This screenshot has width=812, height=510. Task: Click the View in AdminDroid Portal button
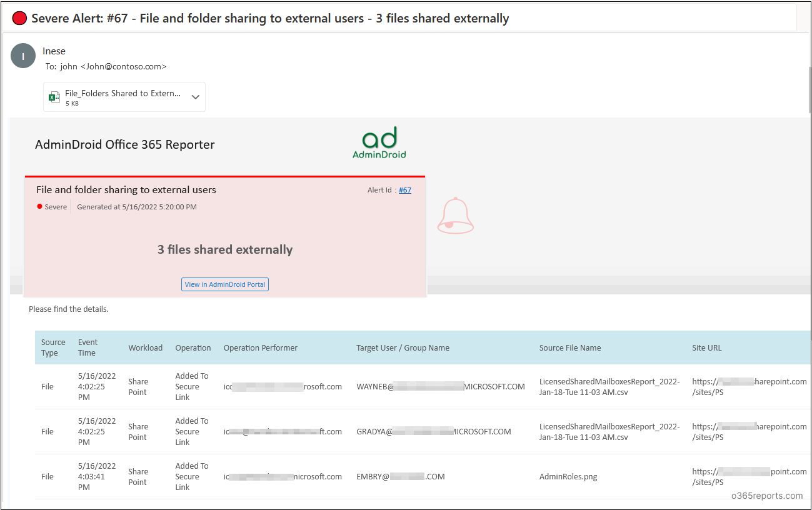coord(224,284)
